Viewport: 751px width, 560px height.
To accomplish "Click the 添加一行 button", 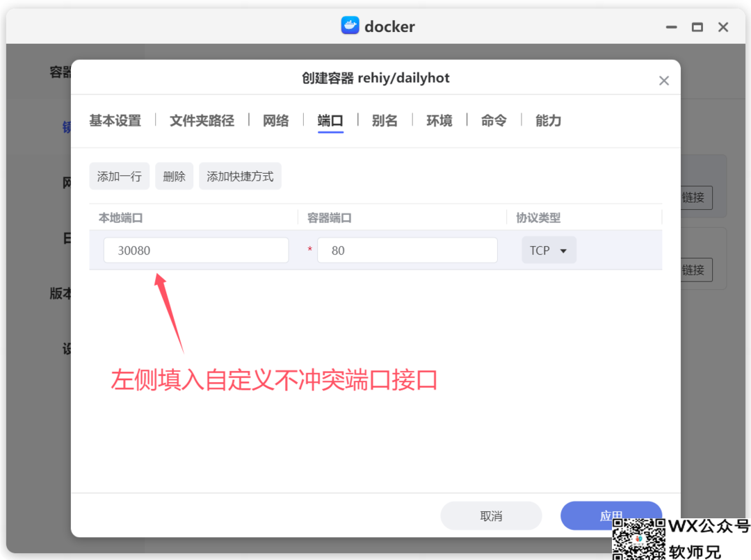I will [x=120, y=176].
